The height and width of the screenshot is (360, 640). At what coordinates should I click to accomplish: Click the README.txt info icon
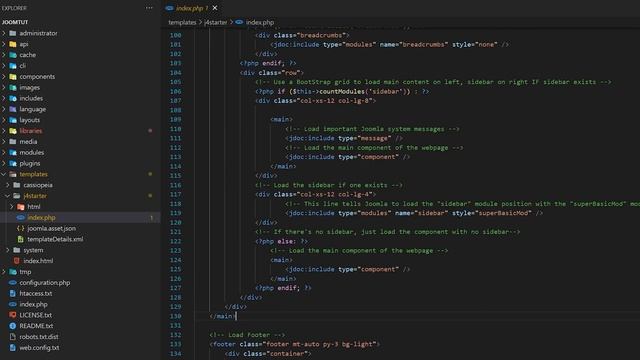13,326
